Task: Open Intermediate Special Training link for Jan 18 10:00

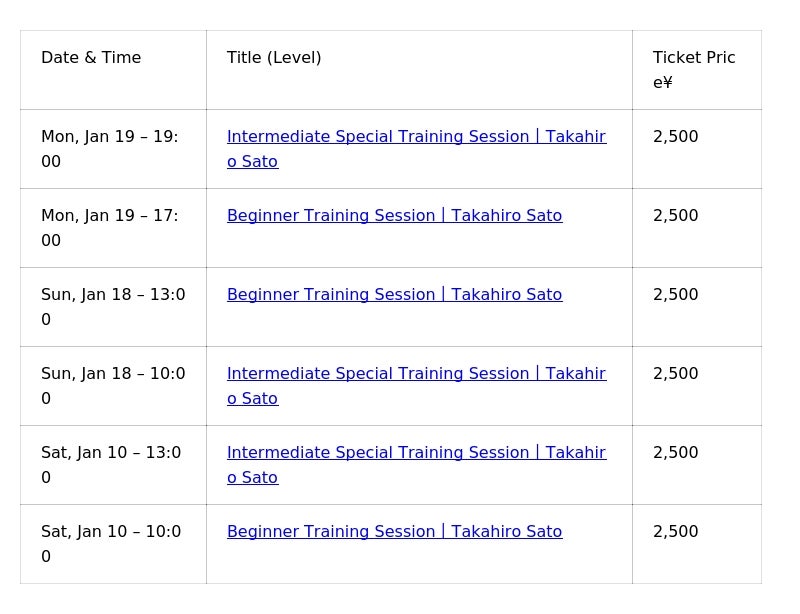Action: tap(416, 374)
